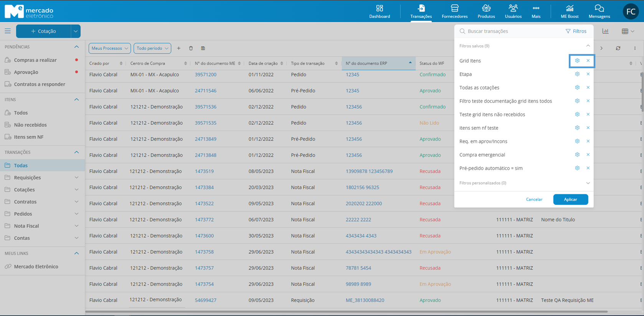
Task: Click the Mercado Eletrônico logo
Action: [29, 12]
